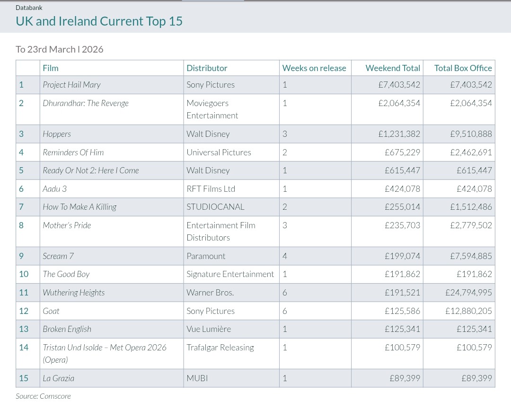Viewport: 511px width, 420px height.
Task: Select the 'Film' column header
Action: tap(51, 68)
